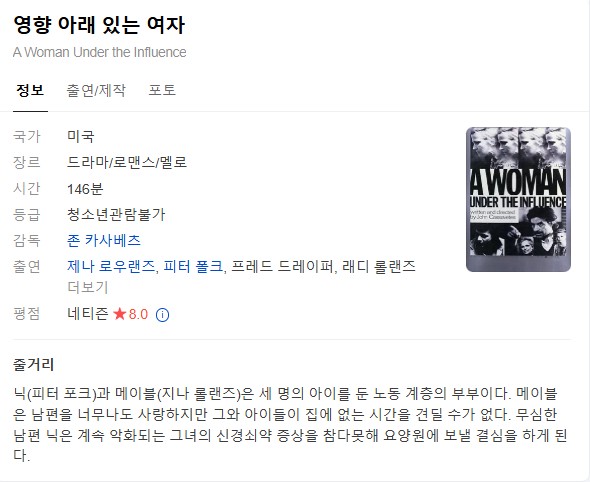Open director link 존 카사베츠
This screenshot has width=590, height=482.
(104, 240)
